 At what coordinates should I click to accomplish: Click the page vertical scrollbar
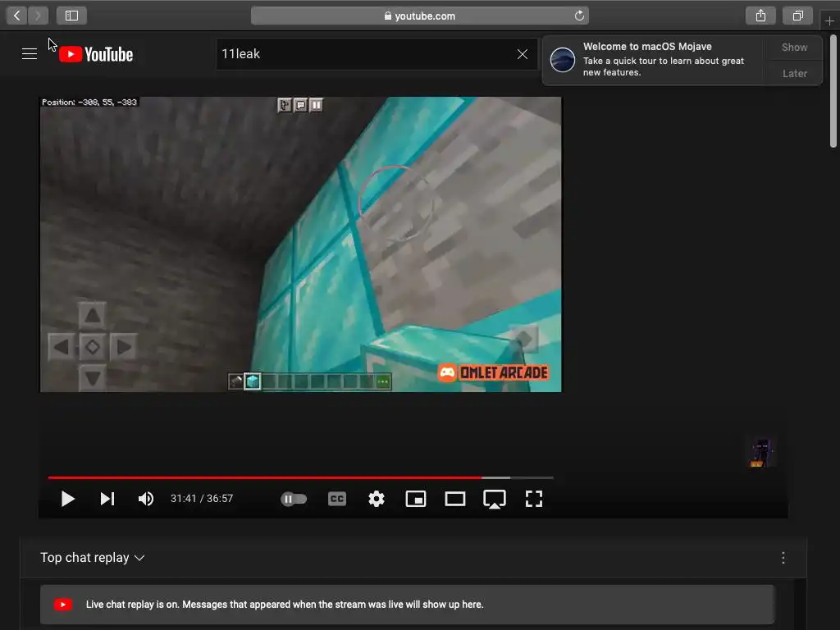click(x=833, y=91)
